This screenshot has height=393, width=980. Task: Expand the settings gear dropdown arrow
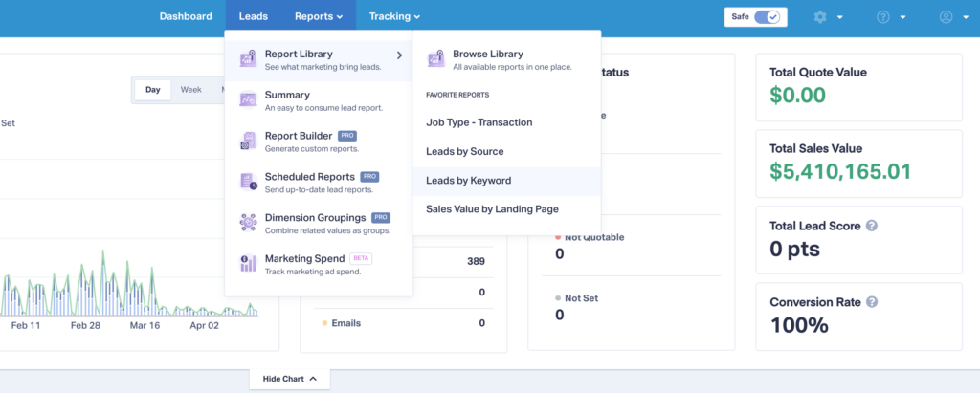click(x=840, y=17)
